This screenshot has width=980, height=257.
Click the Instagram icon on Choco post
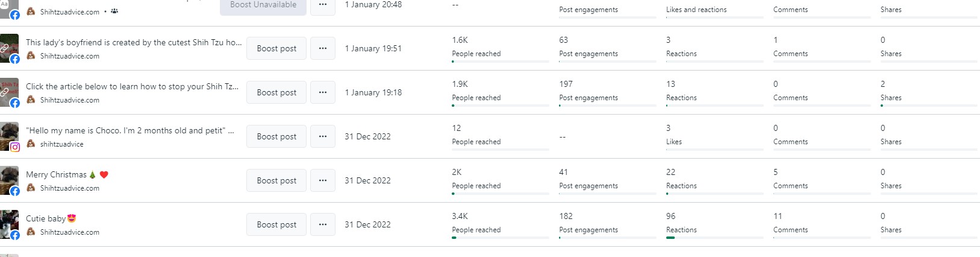coord(15,147)
